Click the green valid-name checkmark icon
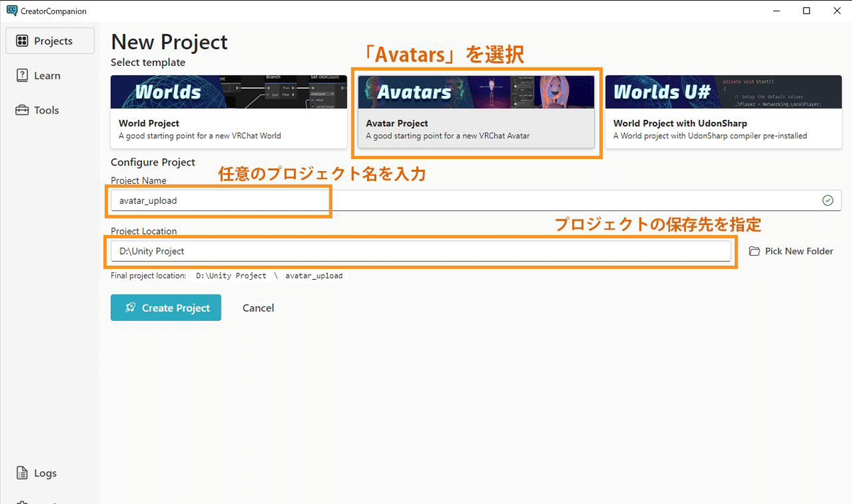Image resolution: width=852 pixels, height=504 pixels. coord(827,201)
